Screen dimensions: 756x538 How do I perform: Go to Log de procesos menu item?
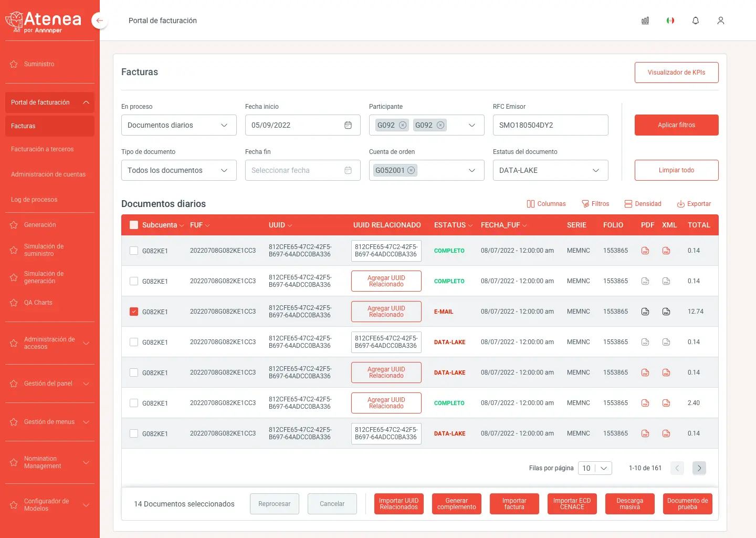(x=34, y=200)
